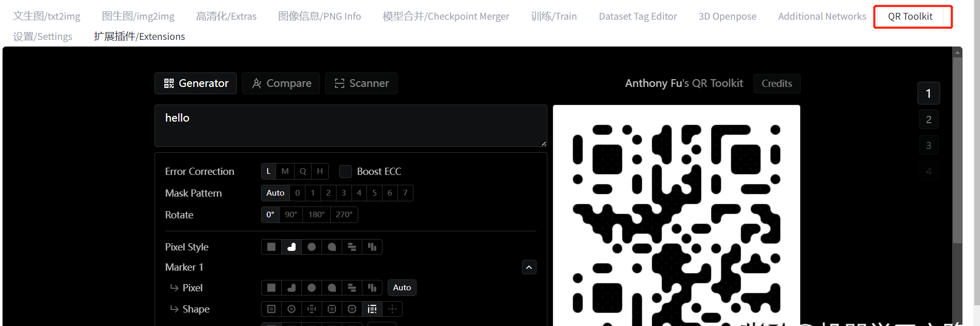Collapse Marker 1 section chevron
This screenshot has height=326, width=980.
(x=529, y=267)
